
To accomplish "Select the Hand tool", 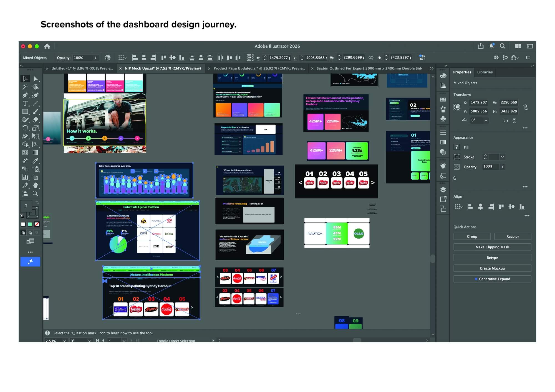I will tap(36, 185).
